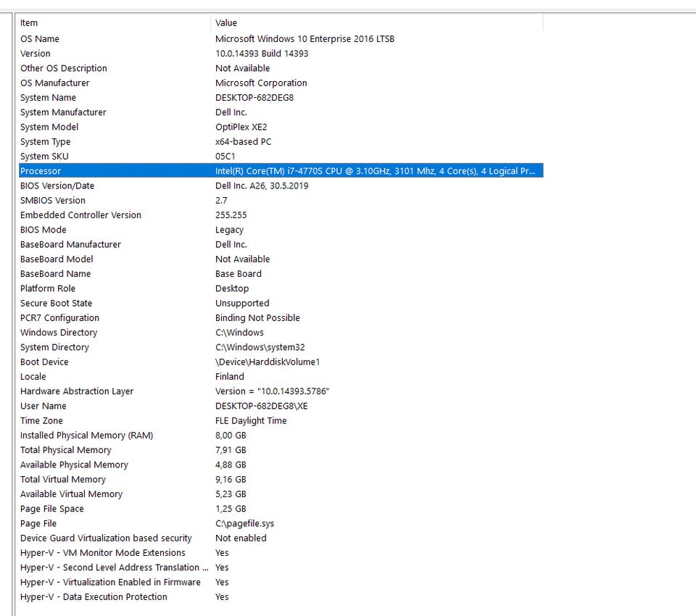The height and width of the screenshot is (616, 696).
Task: Select the BaseBoard Model row
Action: point(281,259)
